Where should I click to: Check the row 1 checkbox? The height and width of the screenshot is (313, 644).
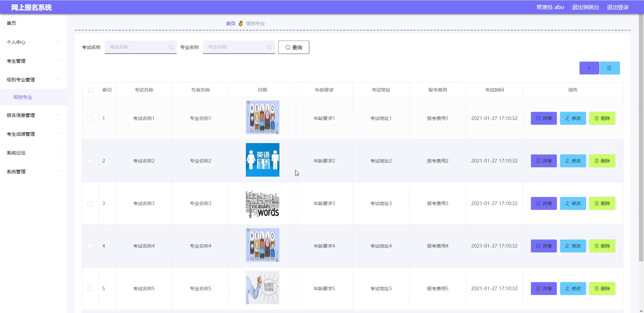click(90, 118)
